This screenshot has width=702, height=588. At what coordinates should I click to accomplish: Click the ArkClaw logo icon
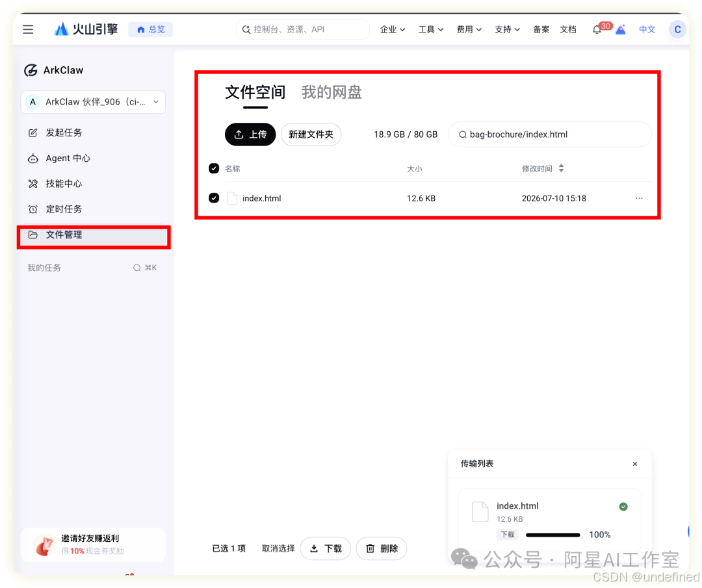[x=31, y=70]
